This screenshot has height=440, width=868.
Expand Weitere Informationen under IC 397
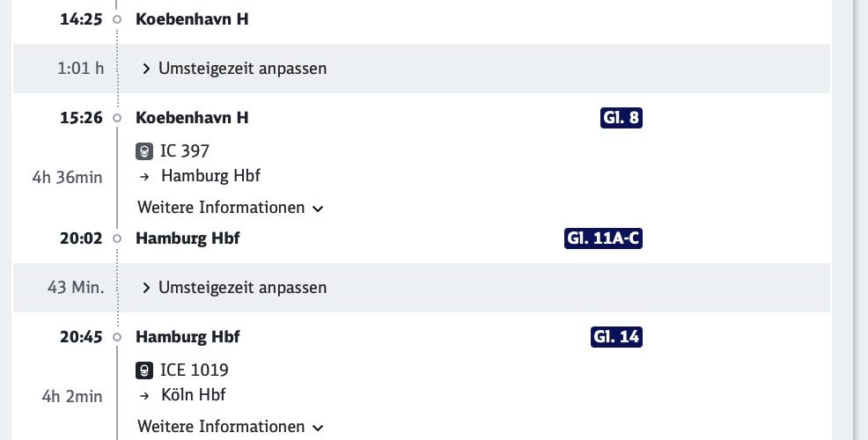tap(231, 208)
